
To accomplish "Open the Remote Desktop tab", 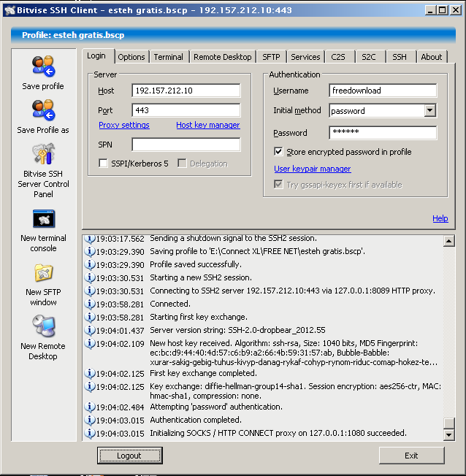I will [x=222, y=57].
